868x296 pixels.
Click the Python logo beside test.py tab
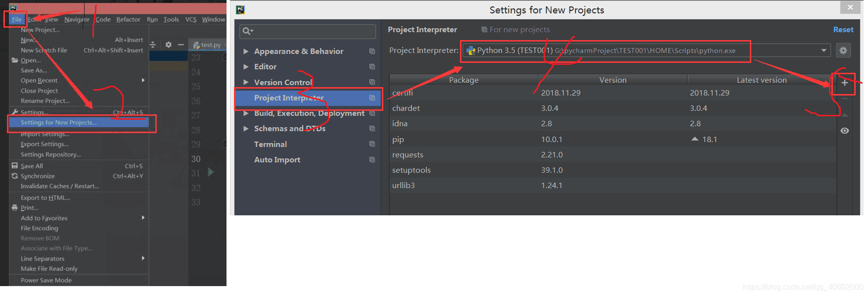pos(197,45)
